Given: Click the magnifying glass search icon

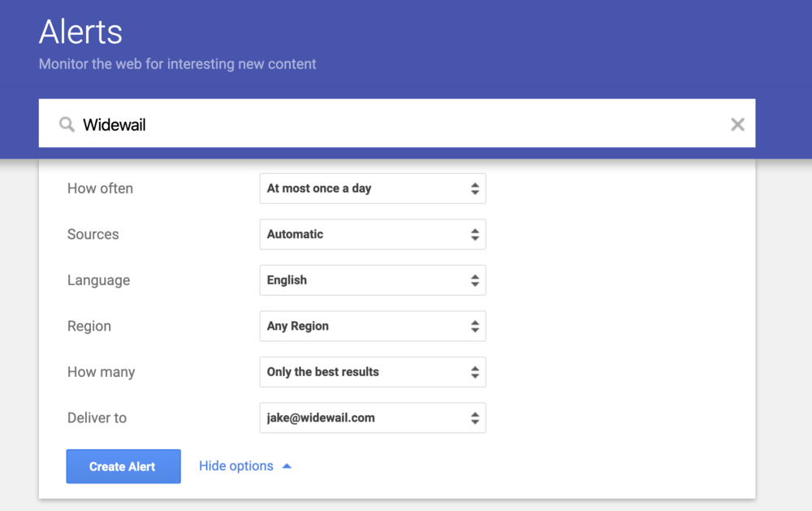Looking at the screenshot, I should coord(66,123).
